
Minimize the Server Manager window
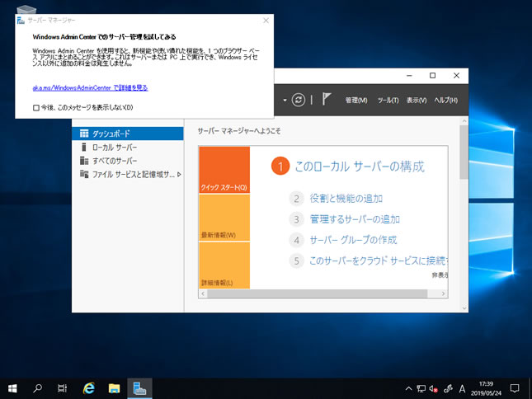pyautogui.click(x=409, y=76)
